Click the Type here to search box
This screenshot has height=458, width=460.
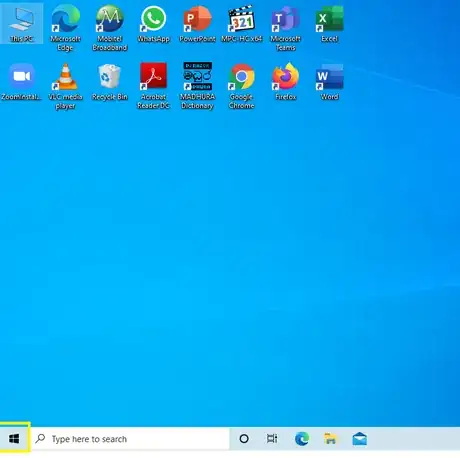click(x=130, y=439)
